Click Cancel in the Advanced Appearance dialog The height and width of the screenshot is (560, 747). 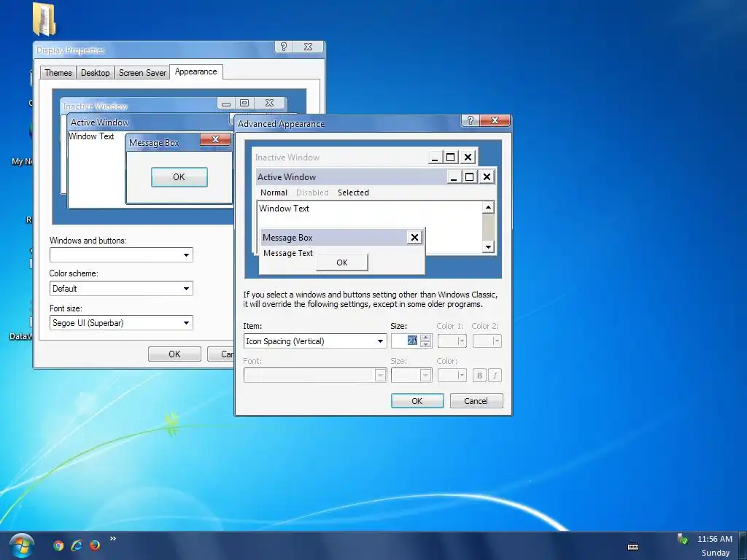click(x=476, y=401)
